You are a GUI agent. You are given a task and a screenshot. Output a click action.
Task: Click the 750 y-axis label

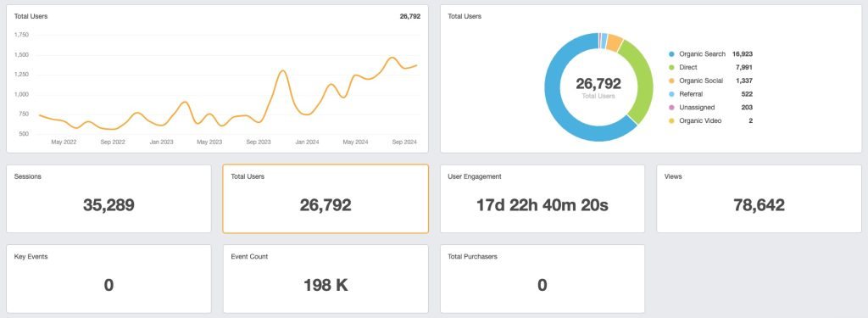tap(23, 114)
